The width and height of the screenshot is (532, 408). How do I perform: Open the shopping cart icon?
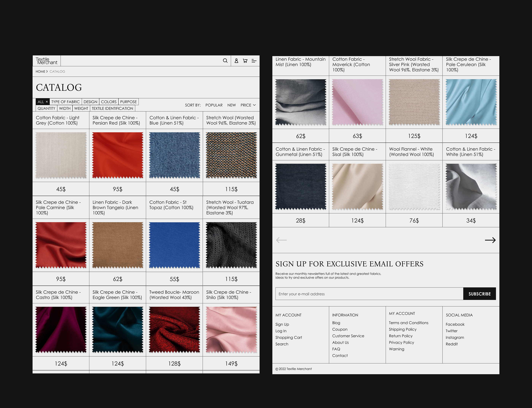pos(245,61)
